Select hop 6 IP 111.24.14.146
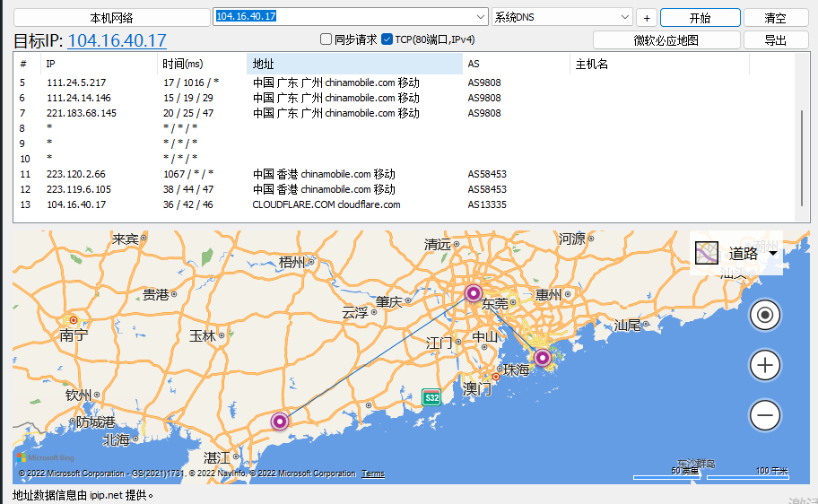The width and height of the screenshot is (818, 504). pos(79,98)
